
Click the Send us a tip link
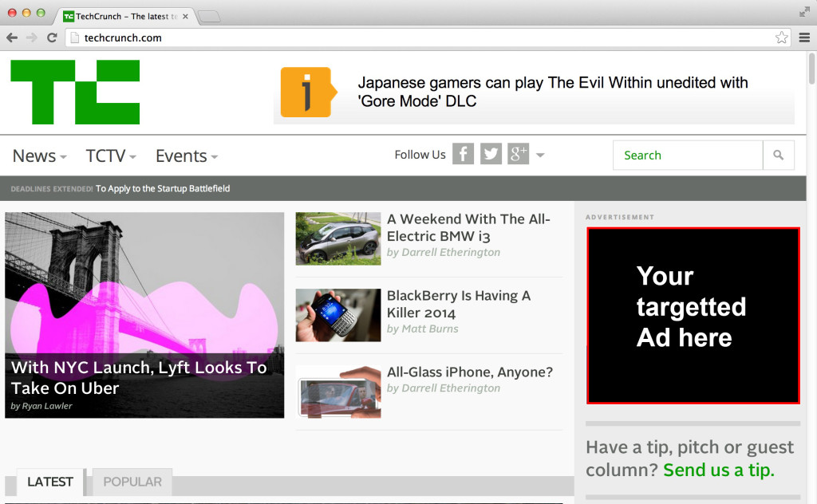point(719,471)
